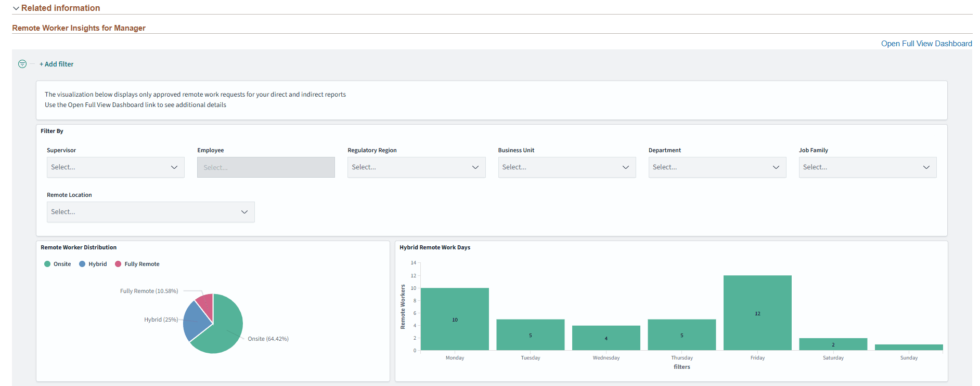Open the Remote Location dropdown

coord(151,212)
